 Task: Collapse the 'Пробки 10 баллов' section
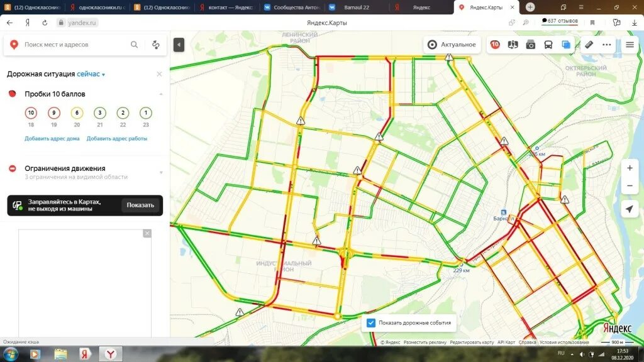(161, 94)
